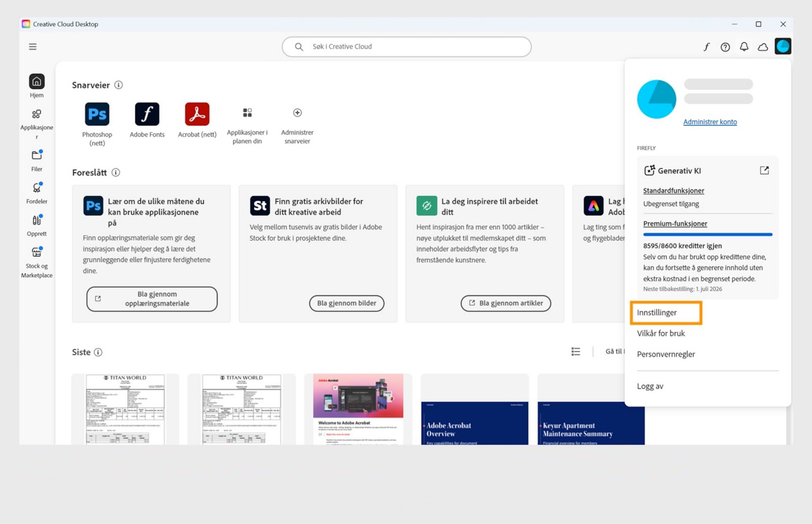The height and width of the screenshot is (524, 812).
Task: Click Administrer konto link
Action: pyautogui.click(x=710, y=122)
